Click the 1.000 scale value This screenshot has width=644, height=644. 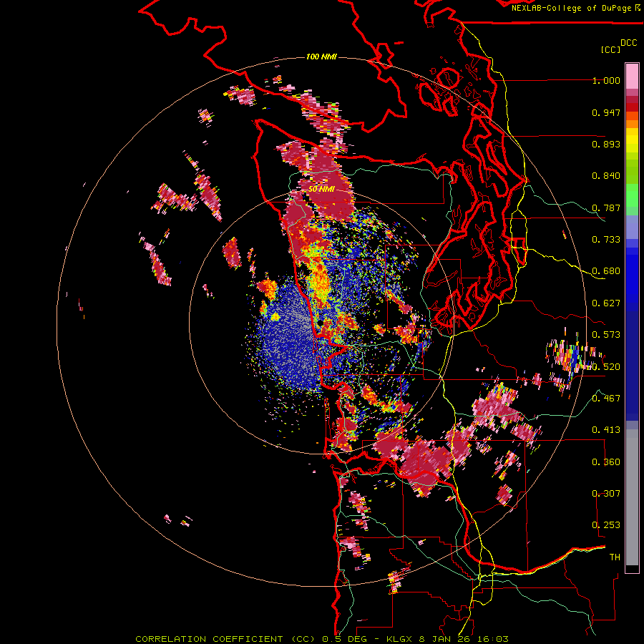coord(606,80)
